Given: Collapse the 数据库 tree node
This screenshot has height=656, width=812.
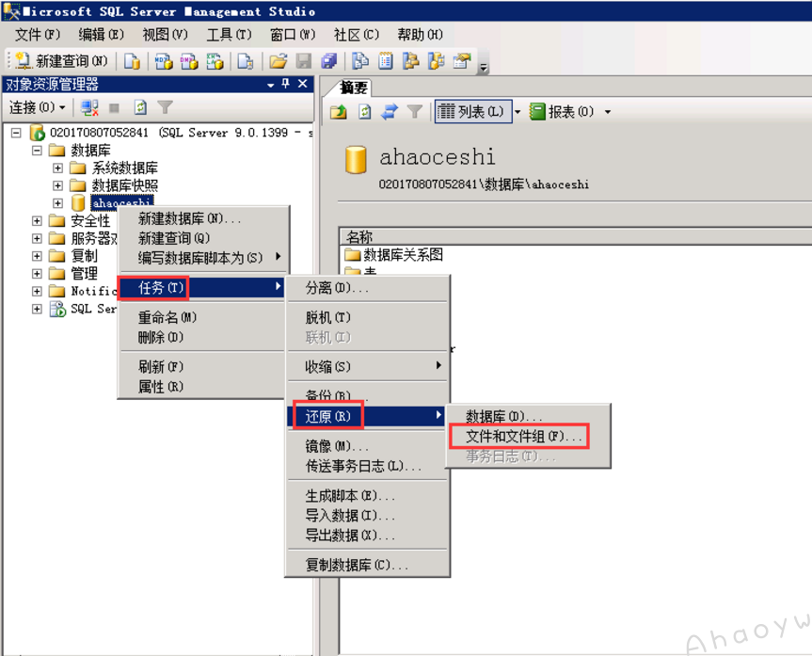Looking at the screenshot, I should tap(38, 151).
